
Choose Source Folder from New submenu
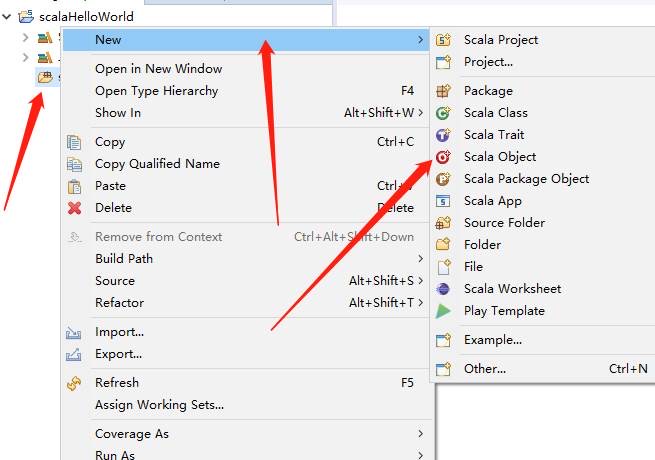[x=504, y=223]
